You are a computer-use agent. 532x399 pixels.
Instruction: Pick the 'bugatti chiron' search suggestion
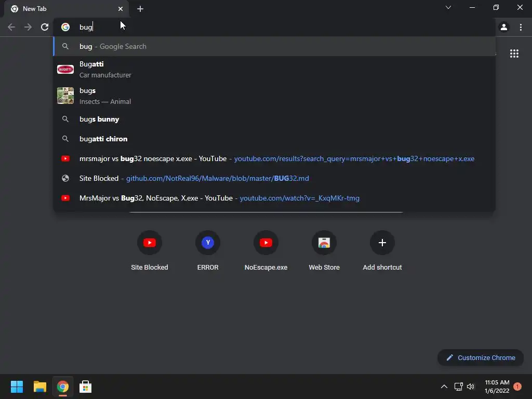[x=274, y=139]
